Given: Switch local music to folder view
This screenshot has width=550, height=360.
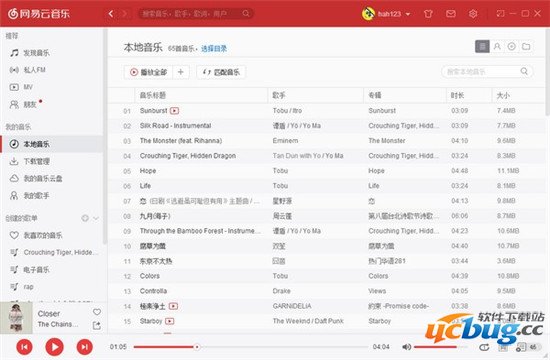Looking at the screenshot, I should [x=526, y=46].
